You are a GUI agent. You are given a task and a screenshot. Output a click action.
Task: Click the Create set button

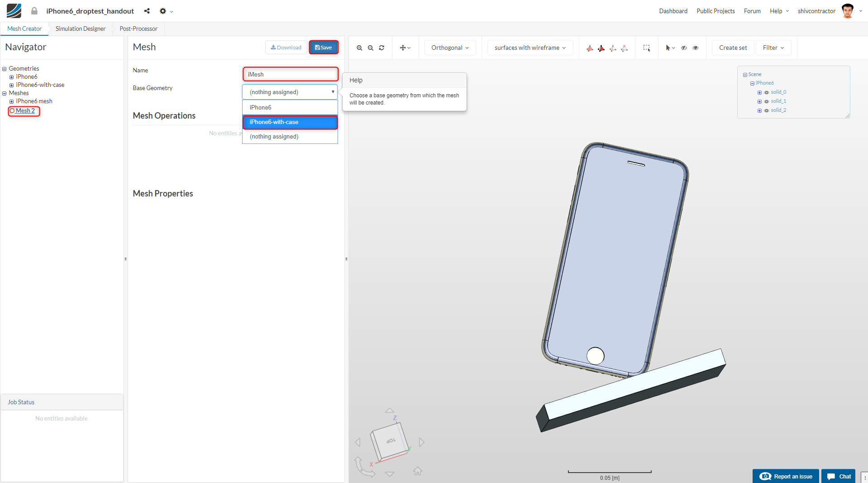pyautogui.click(x=733, y=48)
